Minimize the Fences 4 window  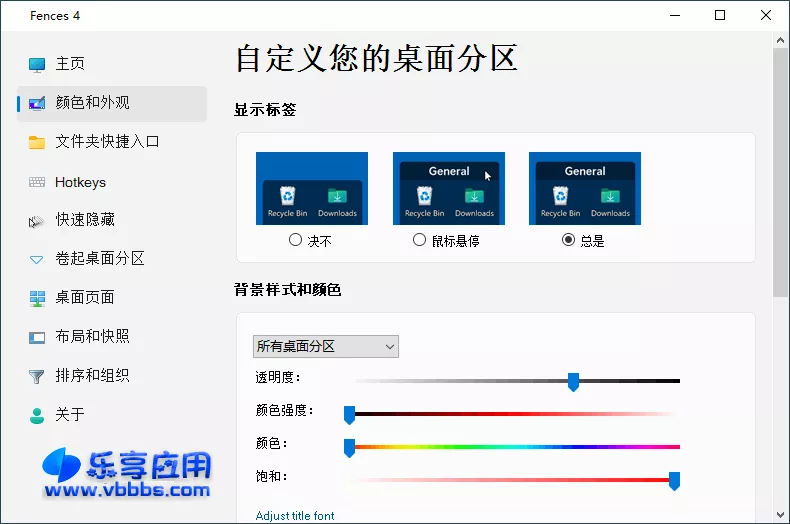[675, 16]
